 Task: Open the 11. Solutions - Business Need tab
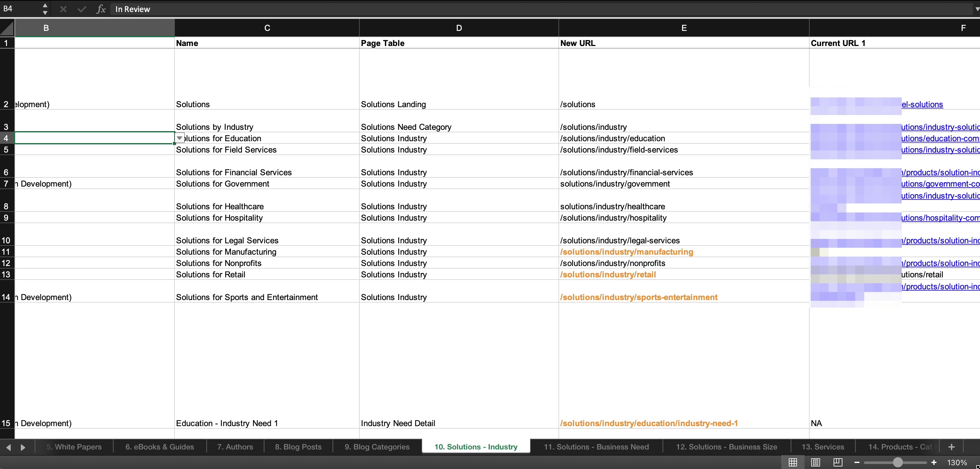(x=596, y=447)
